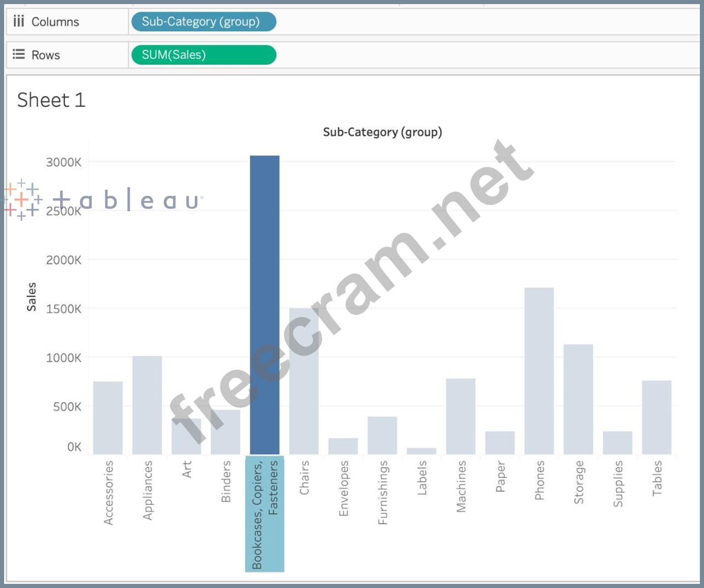Image resolution: width=704 pixels, height=588 pixels.
Task: Click the Envelopes axis label
Action: click(x=343, y=488)
